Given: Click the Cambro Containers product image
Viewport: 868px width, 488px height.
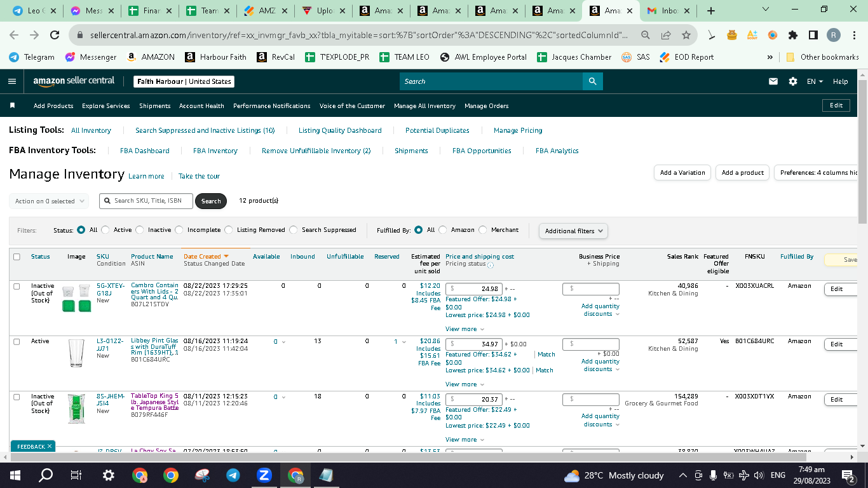Looking at the screenshot, I should tap(76, 298).
